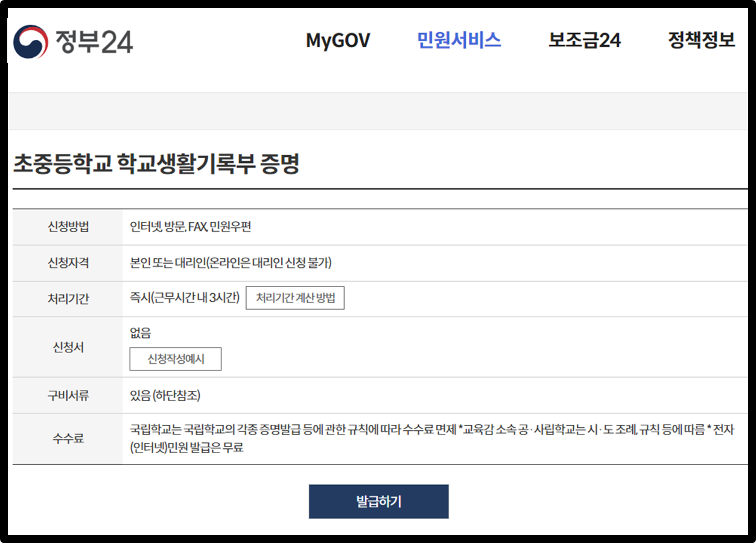Open the 정책정보 menu
Image resolution: width=756 pixels, height=543 pixels.
[701, 41]
